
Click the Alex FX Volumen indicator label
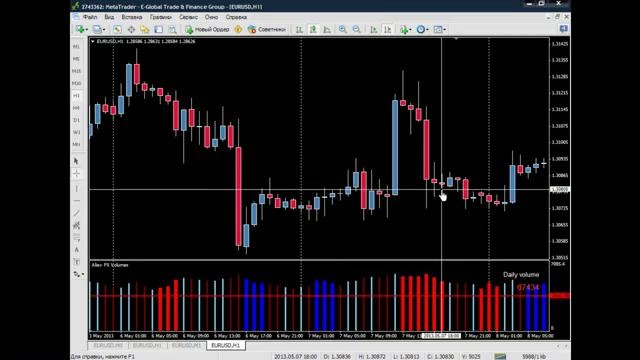pyautogui.click(x=110, y=265)
